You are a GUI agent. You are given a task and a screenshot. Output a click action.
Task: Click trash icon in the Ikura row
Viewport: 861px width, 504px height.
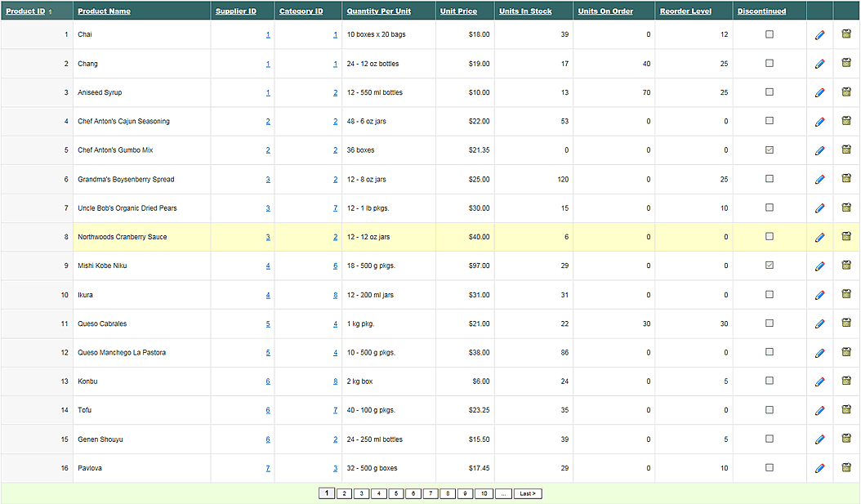pyautogui.click(x=846, y=295)
